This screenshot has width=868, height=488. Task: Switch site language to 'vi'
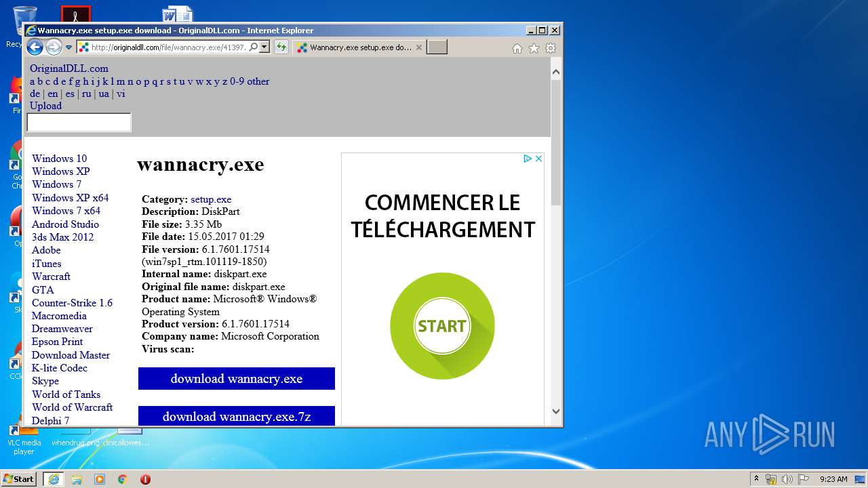[x=121, y=94]
